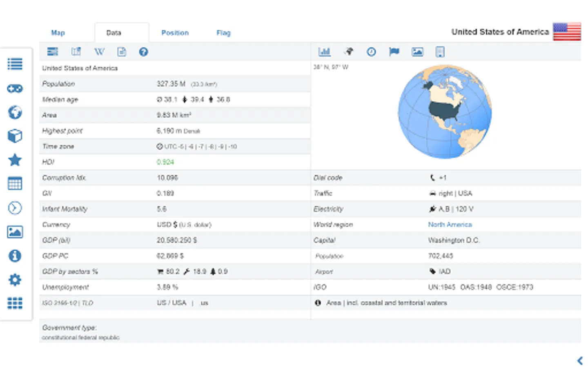588x368 pixels.
Task: Click the Corruption Idx value 10.096
Action: 167,178
